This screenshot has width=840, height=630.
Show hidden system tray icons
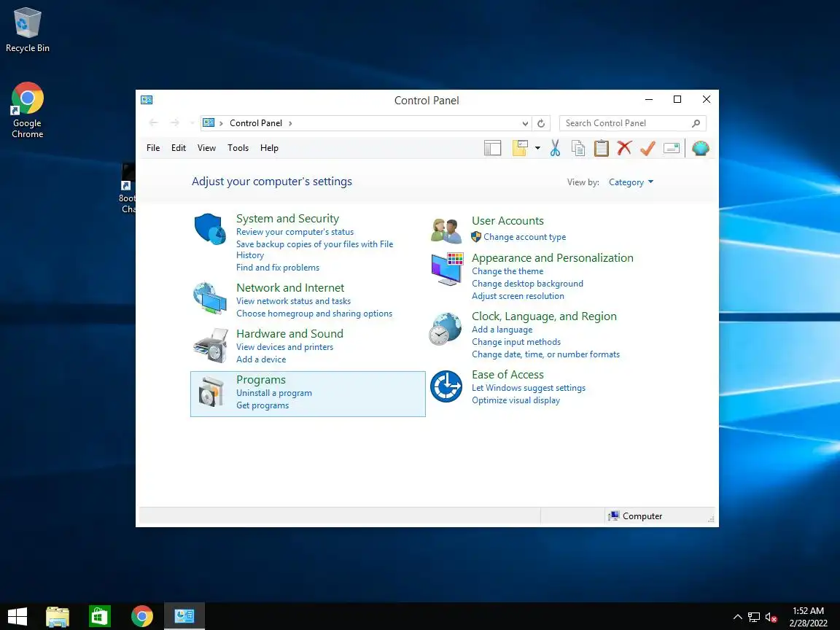click(738, 617)
